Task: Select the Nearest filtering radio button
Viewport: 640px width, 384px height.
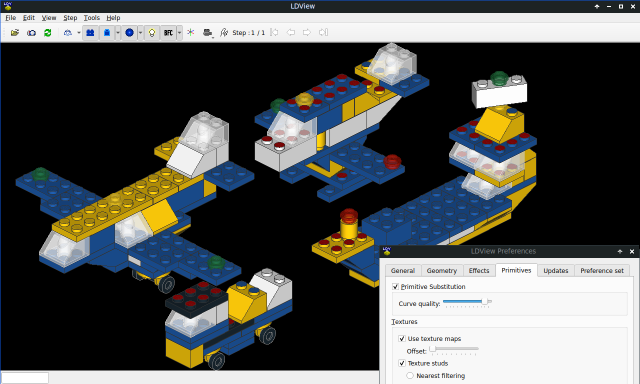Action: 410,375
